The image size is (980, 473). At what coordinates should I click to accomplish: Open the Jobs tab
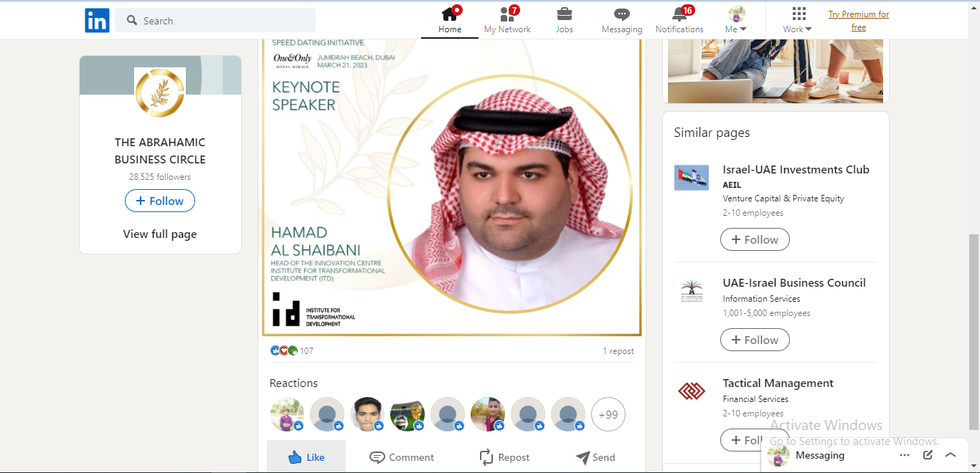(565, 20)
